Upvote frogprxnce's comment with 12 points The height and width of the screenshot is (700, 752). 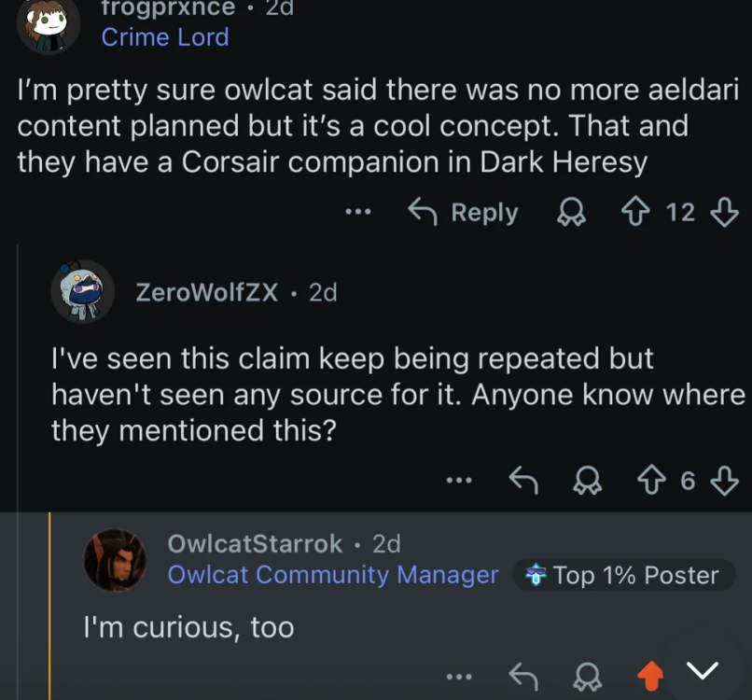tap(635, 212)
